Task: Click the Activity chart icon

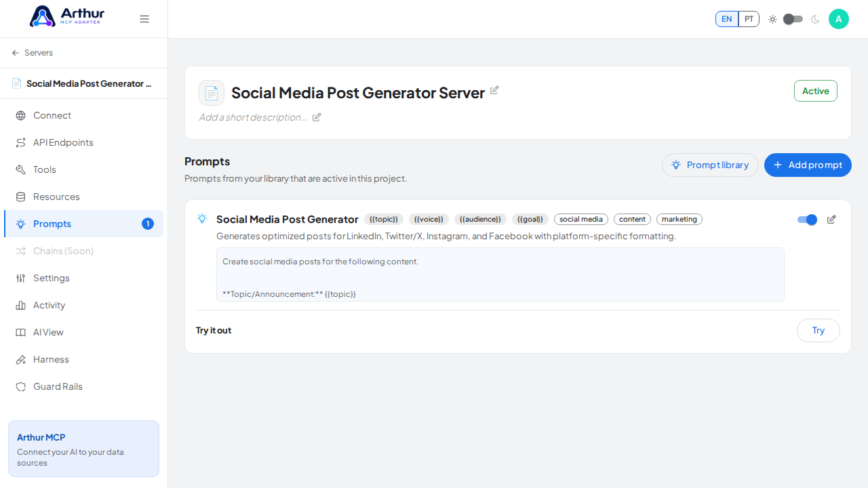Action: point(20,305)
